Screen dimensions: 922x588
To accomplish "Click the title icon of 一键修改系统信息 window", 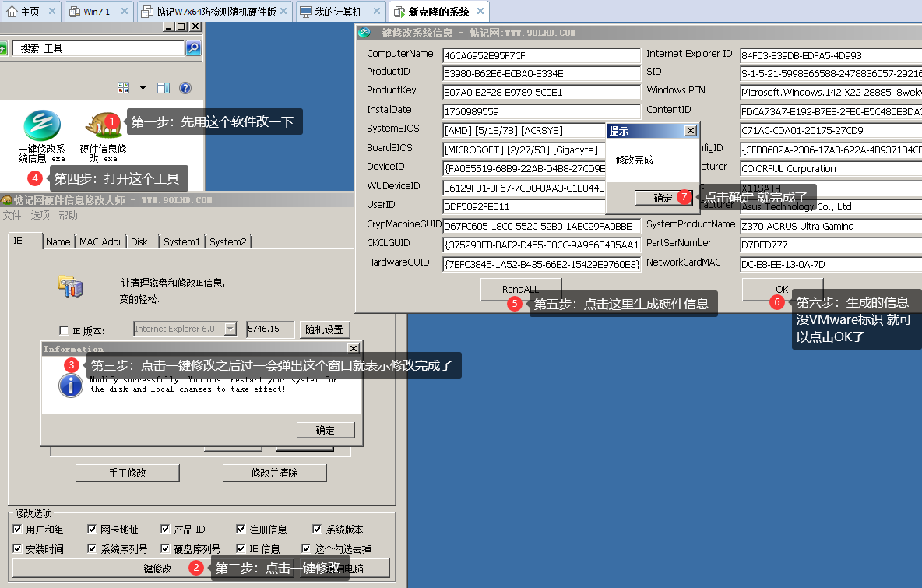I will [x=364, y=33].
